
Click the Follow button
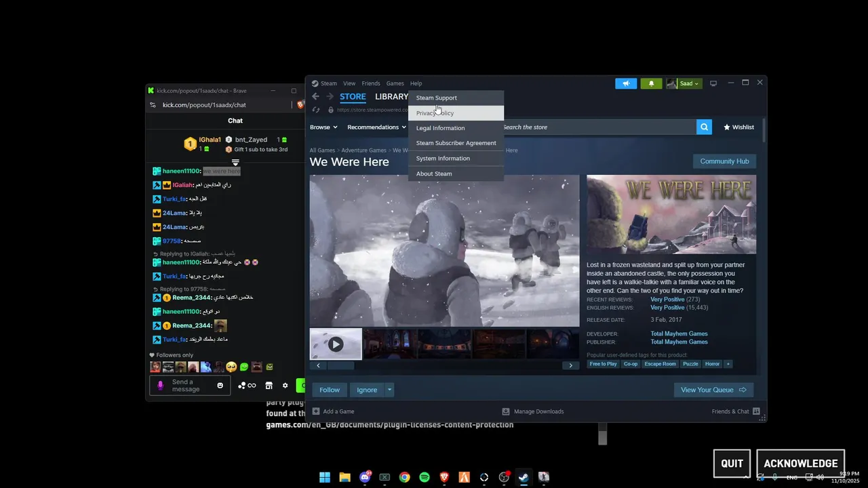pos(330,390)
